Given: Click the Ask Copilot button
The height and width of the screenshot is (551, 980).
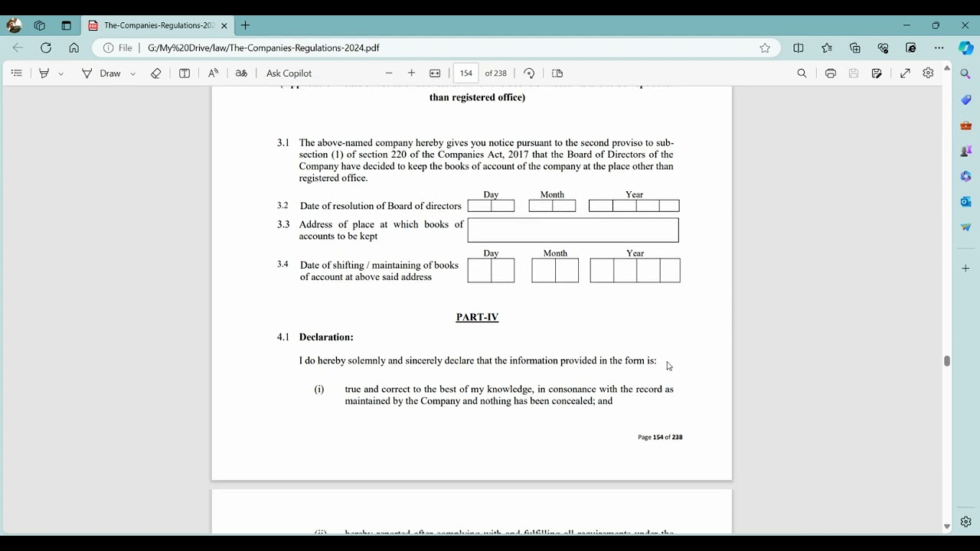Looking at the screenshot, I should (289, 73).
